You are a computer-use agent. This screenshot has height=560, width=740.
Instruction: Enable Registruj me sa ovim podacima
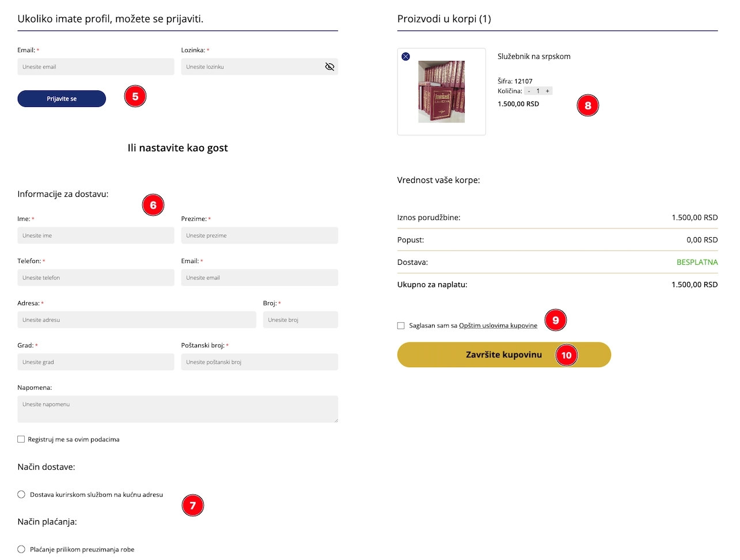pyautogui.click(x=21, y=439)
